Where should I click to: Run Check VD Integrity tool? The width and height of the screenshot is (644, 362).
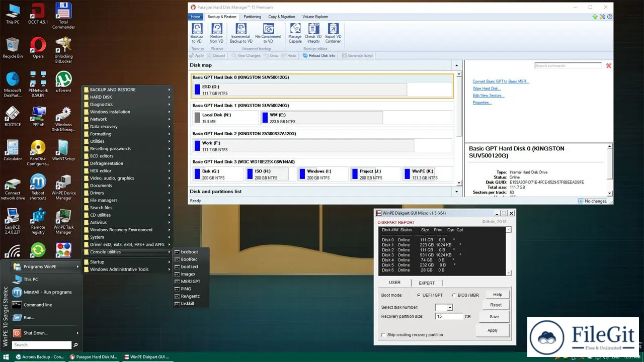point(313,33)
